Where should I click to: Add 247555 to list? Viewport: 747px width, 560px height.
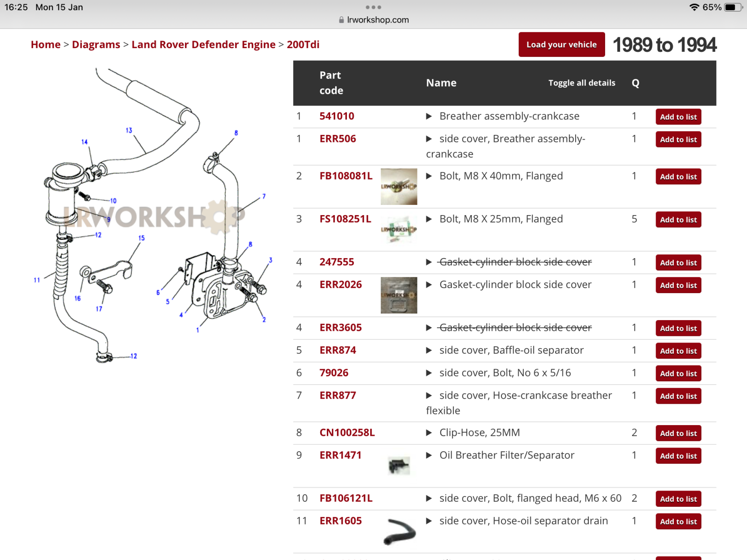pos(678,263)
